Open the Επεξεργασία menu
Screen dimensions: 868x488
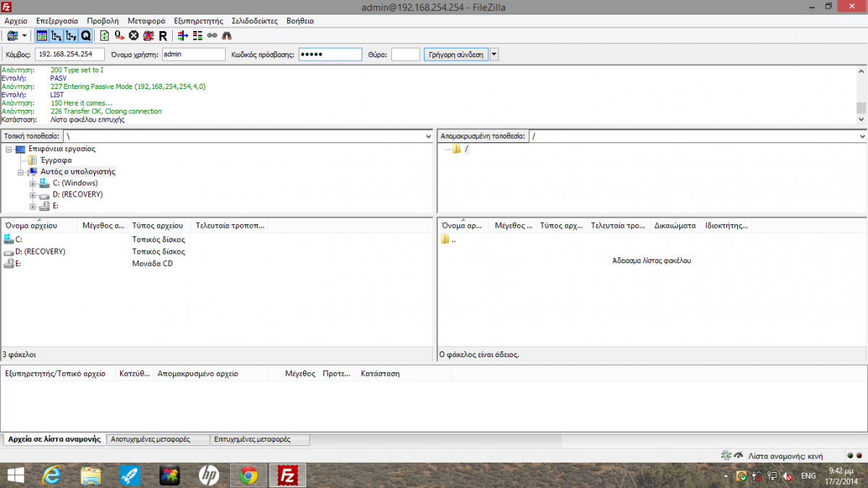(x=57, y=21)
